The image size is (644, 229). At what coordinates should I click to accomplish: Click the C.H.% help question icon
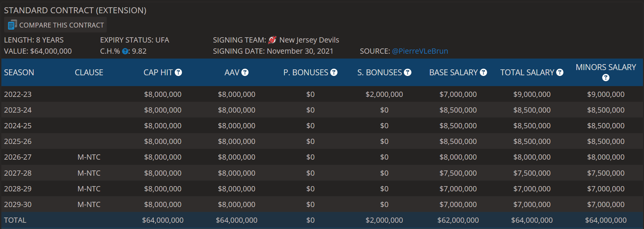(125, 52)
